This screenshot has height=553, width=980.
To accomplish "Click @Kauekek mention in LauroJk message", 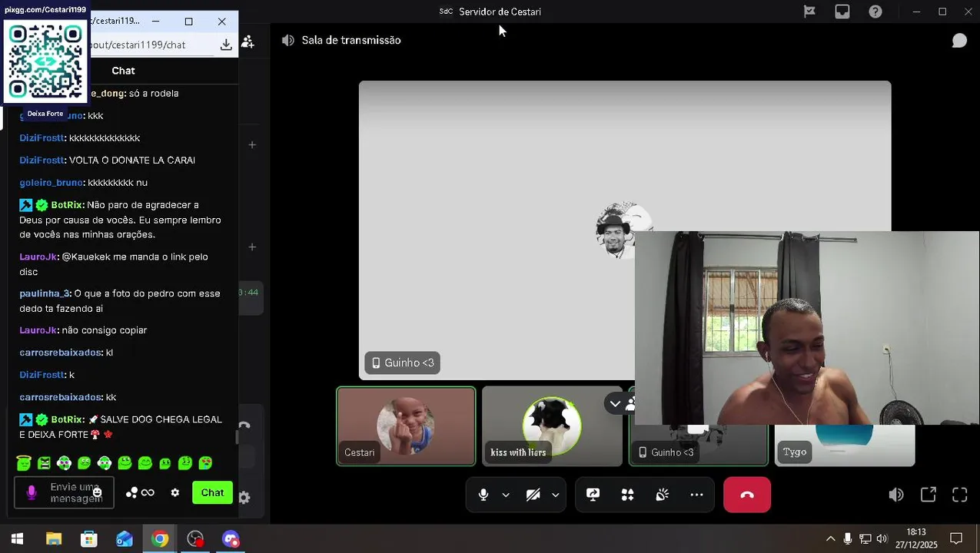I will 86,257.
